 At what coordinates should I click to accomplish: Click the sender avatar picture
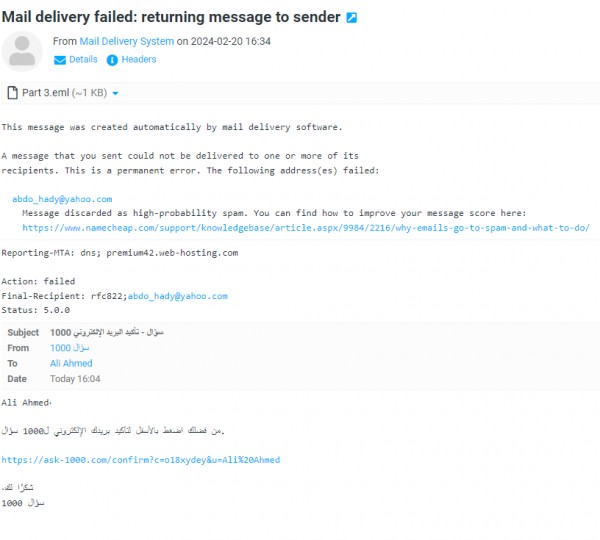tap(22, 51)
